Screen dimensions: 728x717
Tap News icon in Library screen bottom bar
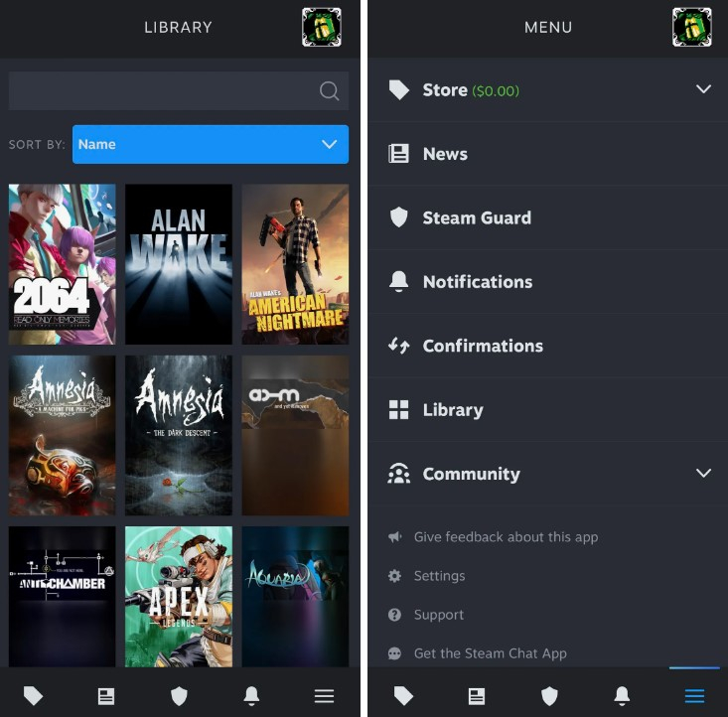pyautogui.click(x=106, y=696)
